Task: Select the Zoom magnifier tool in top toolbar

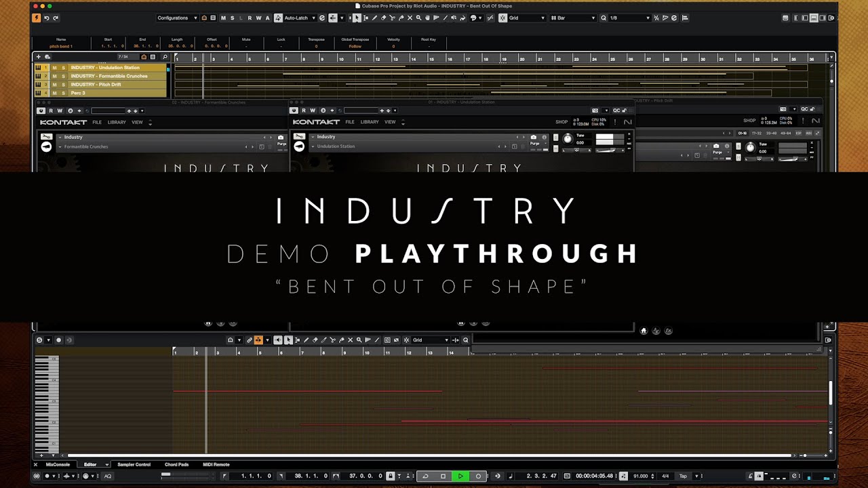Action: point(418,18)
